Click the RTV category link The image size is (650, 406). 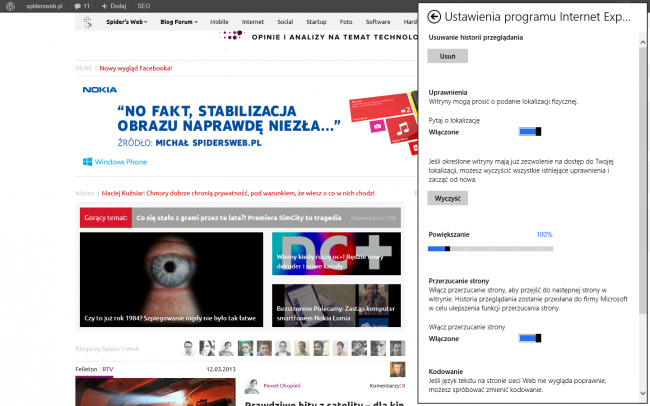108,369
